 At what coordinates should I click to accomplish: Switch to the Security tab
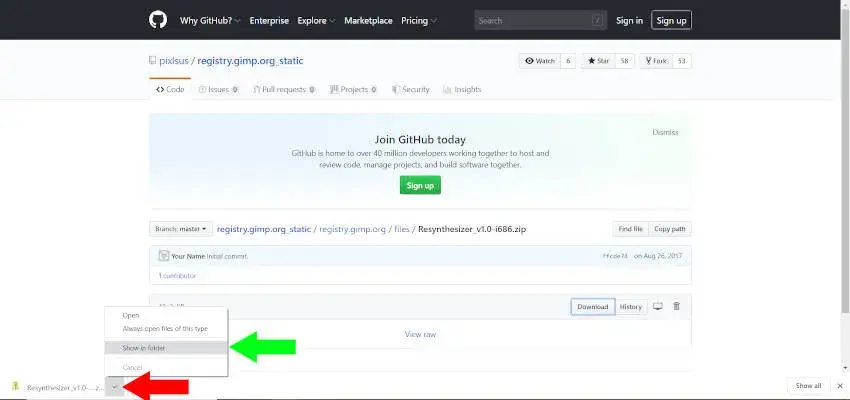[410, 89]
